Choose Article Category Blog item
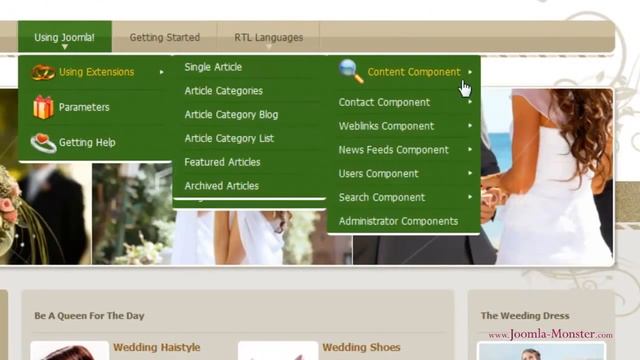 [x=231, y=114]
